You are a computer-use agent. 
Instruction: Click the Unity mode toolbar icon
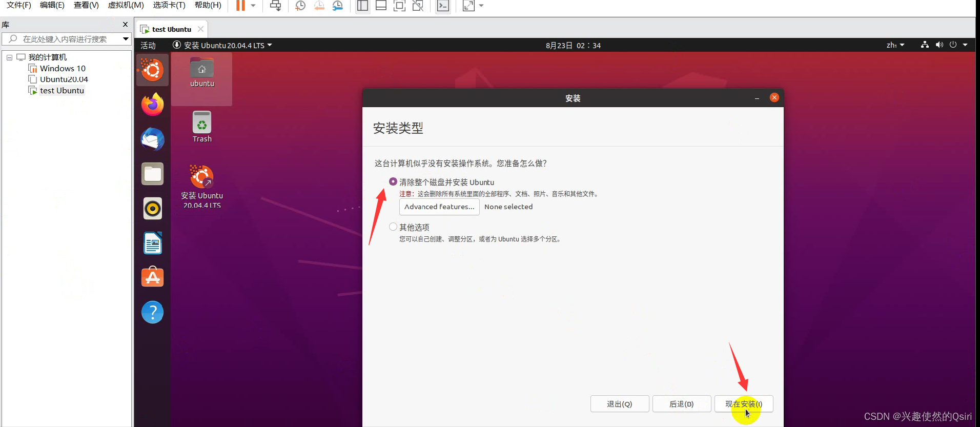coord(418,6)
